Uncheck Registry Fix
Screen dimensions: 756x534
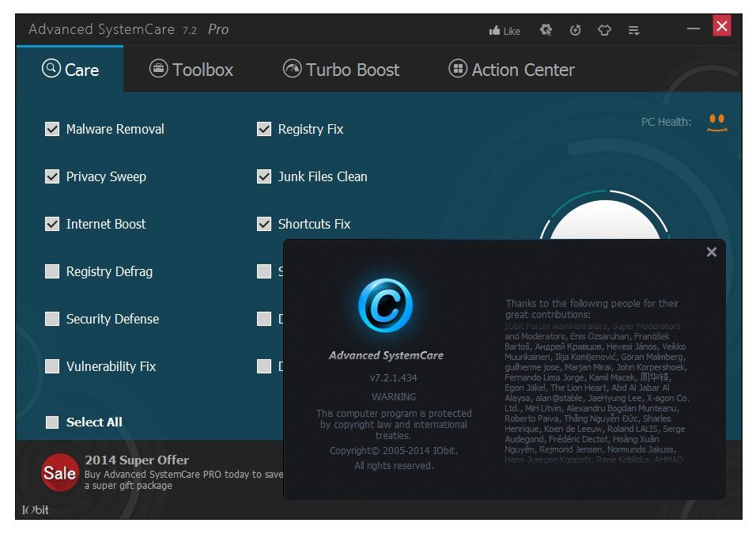coord(264,129)
